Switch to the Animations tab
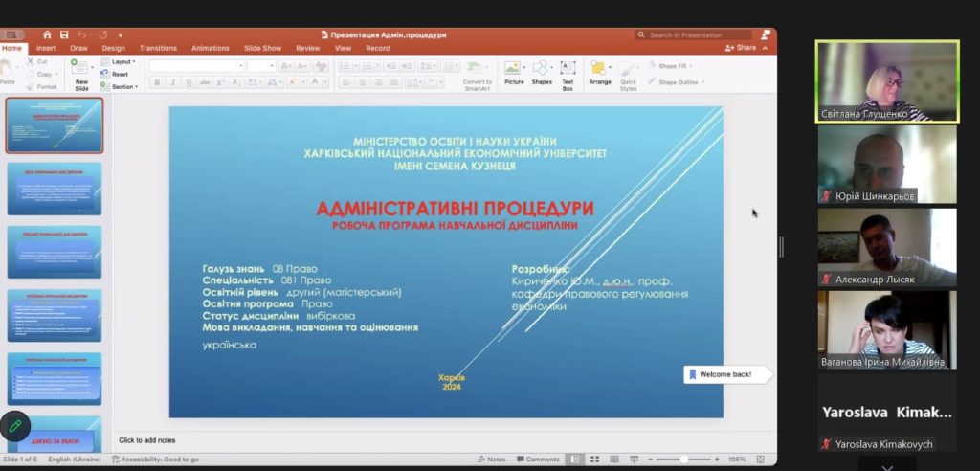 pos(211,48)
